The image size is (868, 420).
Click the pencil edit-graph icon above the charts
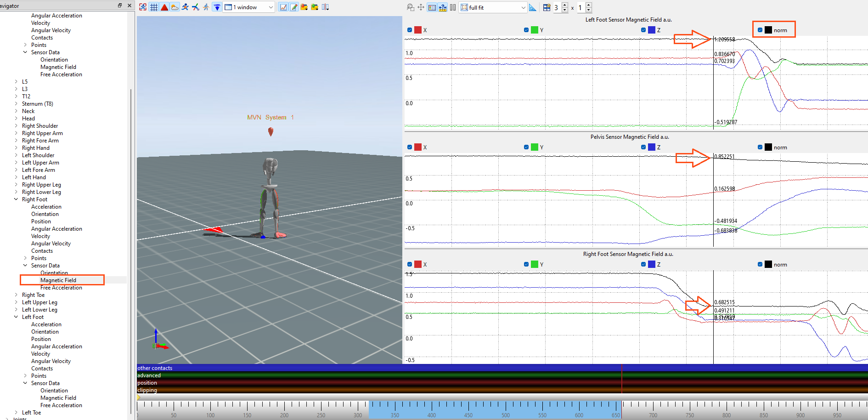click(293, 7)
